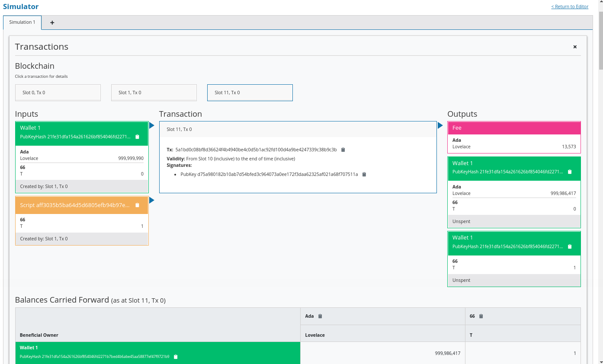Screen dimensions: 603x364
Task: Copy Wallet 1 PubKeyHash in balances table
Action: click(x=176, y=357)
